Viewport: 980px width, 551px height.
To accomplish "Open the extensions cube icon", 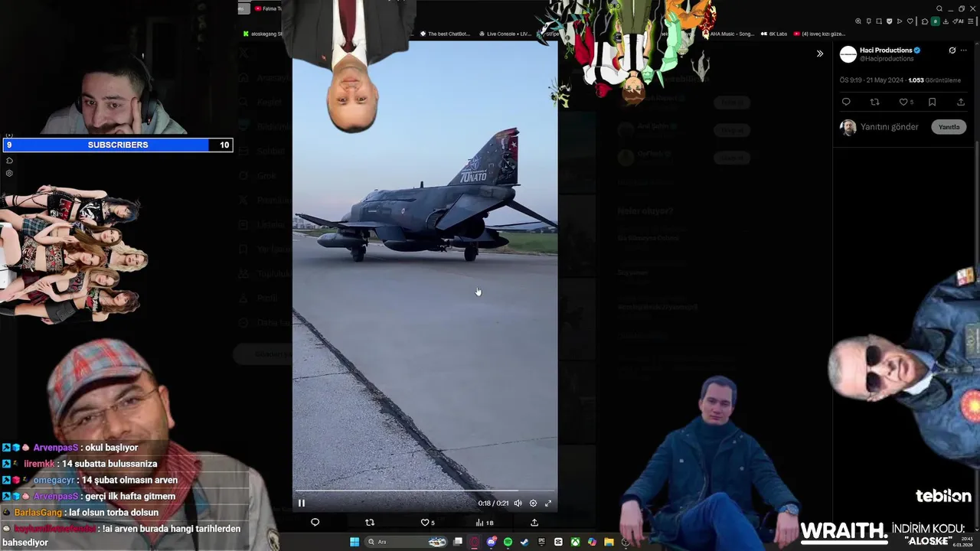I will click(x=925, y=21).
